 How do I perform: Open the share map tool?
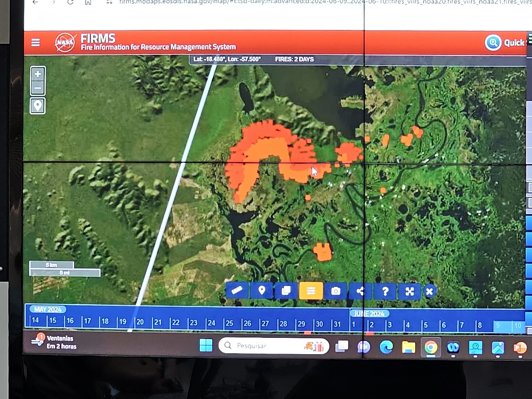point(360,291)
